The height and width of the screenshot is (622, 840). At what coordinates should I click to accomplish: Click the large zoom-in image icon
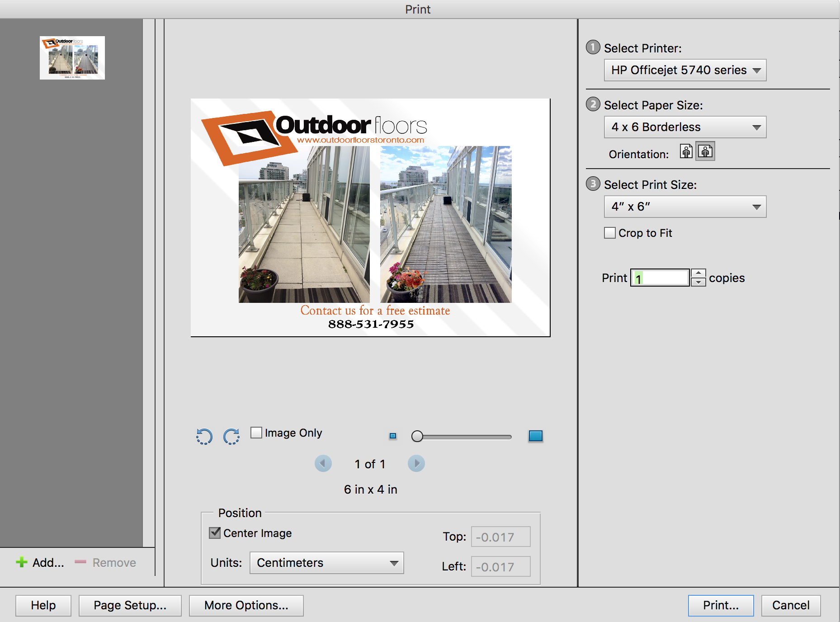click(536, 436)
